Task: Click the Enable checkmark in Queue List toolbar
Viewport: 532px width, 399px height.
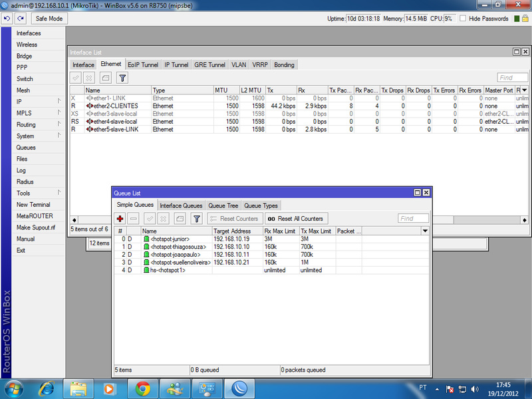Action: point(150,219)
